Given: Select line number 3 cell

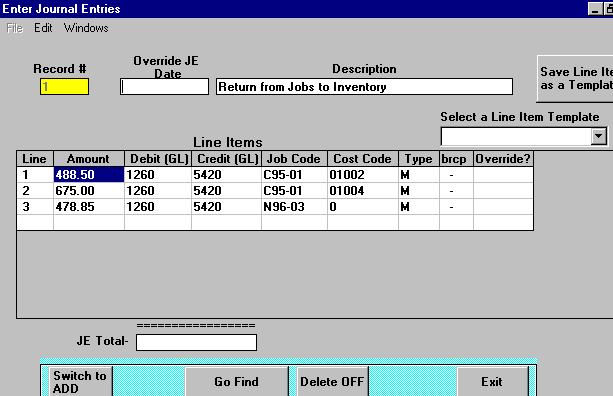Looking at the screenshot, I should pos(35,207).
